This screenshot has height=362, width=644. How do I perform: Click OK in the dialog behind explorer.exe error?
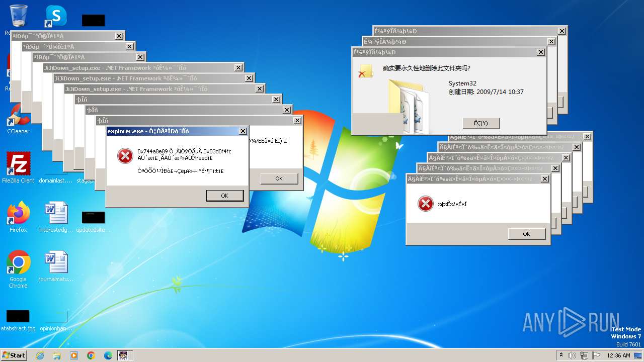(x=279, y=178)
